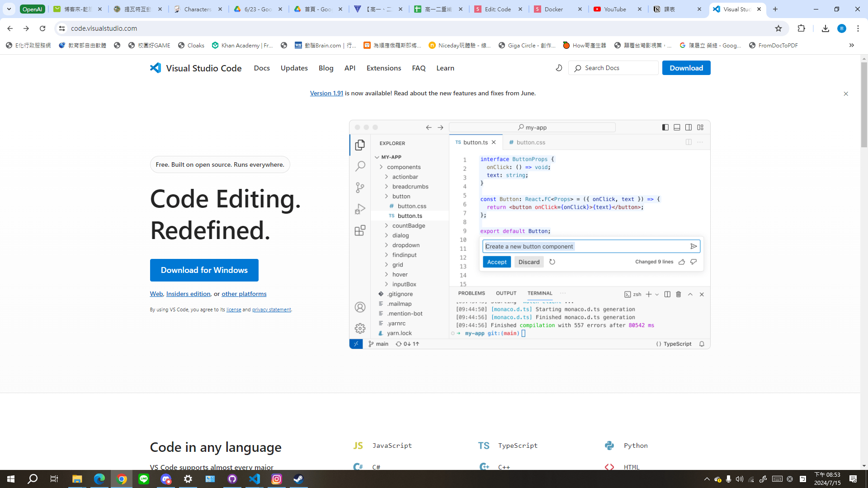
Task: Open Chrome downloads icon
Action: tap(826, 28)
